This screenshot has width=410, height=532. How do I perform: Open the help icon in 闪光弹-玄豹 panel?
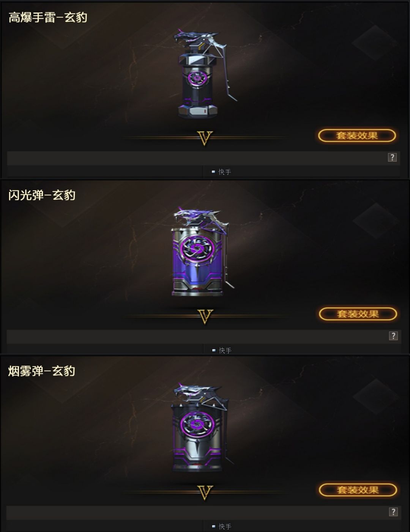[393, 336]
